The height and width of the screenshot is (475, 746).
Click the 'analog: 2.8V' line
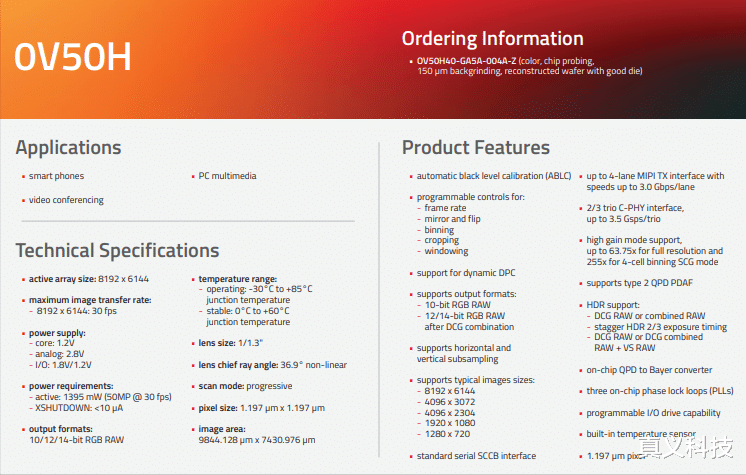tap(59, 354)
